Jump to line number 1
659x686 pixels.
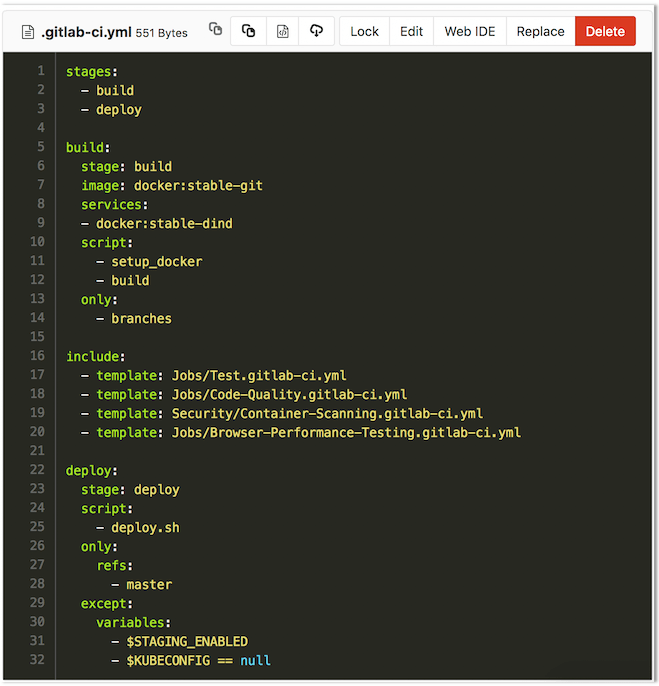[41, 70]
